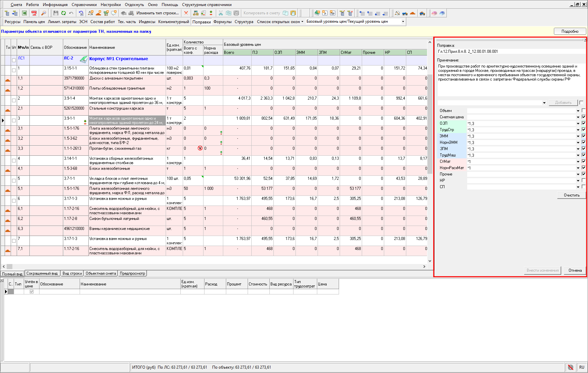The image size is (588, 373).
Task: Click the blue stacked books icon
Action: [x=442, y=13]
